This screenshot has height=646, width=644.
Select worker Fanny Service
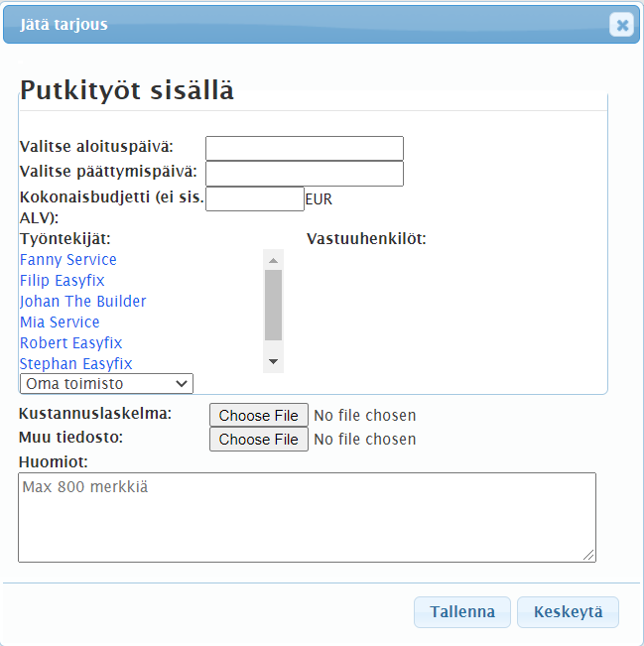[68, 260]
